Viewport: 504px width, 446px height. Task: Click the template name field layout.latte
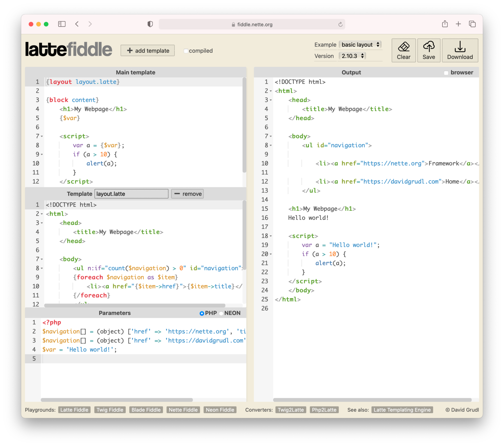point(131,194)
